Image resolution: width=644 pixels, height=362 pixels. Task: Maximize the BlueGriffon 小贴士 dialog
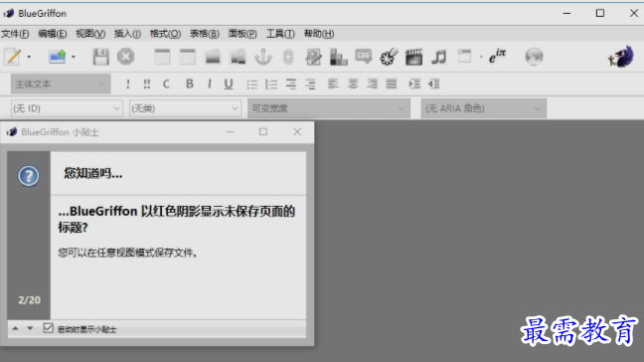pos(263,131)
